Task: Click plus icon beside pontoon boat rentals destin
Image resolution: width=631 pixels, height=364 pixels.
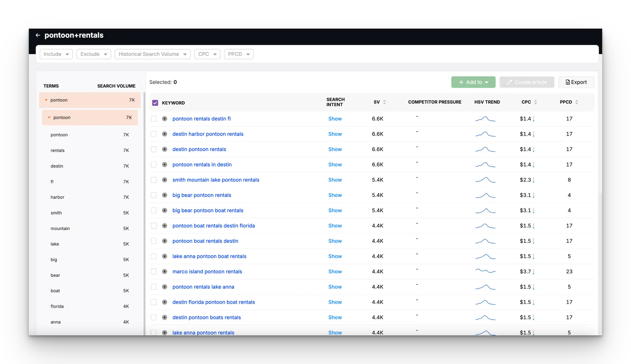Action: coord(165,241)
